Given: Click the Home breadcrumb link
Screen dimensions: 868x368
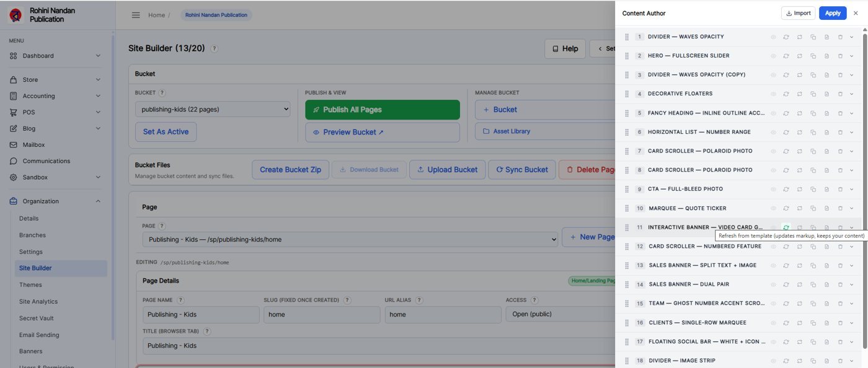Looking at the screenshot, I should coord(156,15).
